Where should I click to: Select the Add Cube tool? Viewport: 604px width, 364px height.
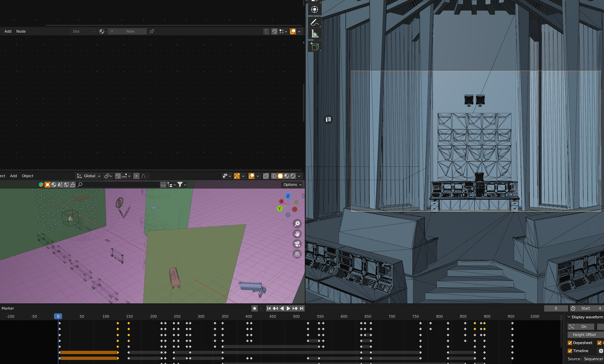pos(314,47)
